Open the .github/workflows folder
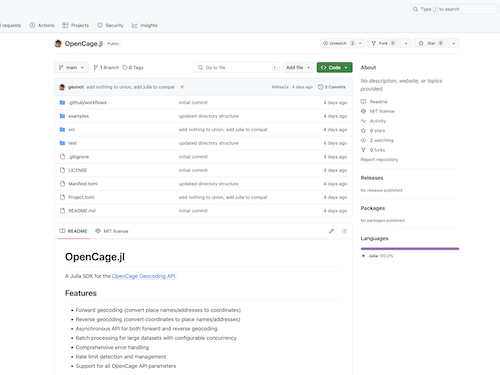The height and width of the screenshot is (375, 500). (x=87, y=103)
